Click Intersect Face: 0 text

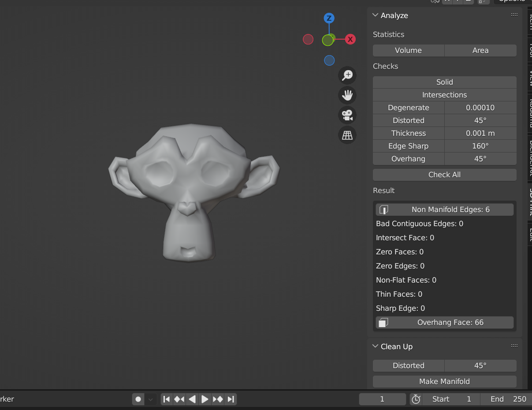point(405,238)
